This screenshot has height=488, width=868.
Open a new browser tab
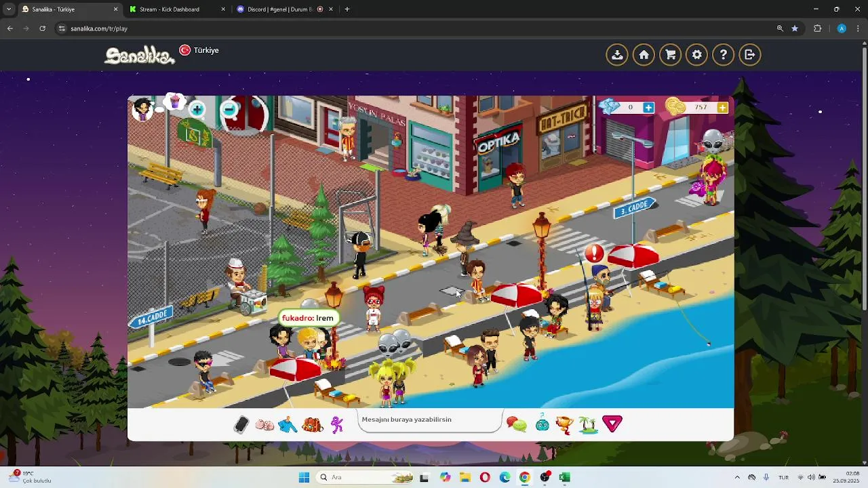(347, 9)
